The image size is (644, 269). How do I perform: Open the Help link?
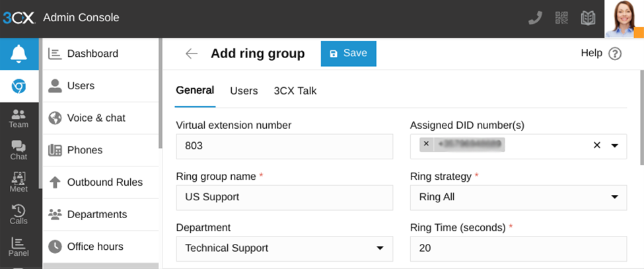point(600,54)
